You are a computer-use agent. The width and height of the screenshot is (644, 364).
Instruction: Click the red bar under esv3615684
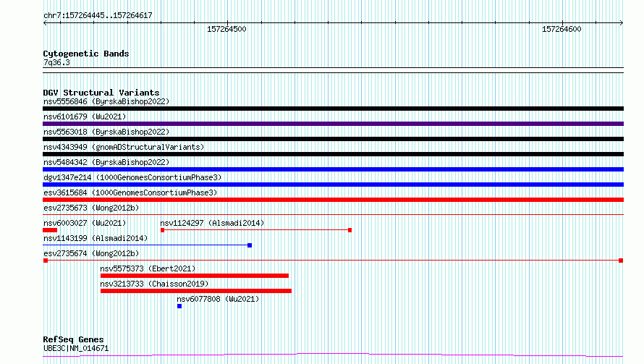coord(333,200)
